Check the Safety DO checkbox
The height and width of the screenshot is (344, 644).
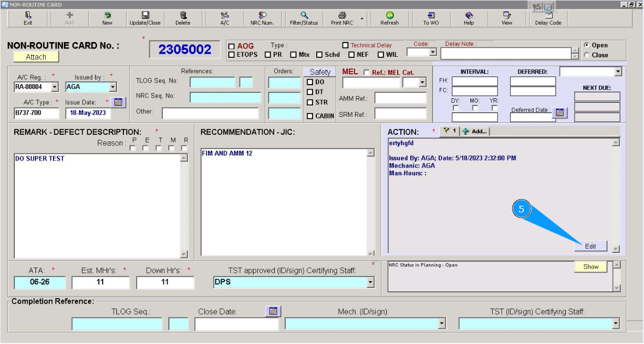[x=310, y=82]
